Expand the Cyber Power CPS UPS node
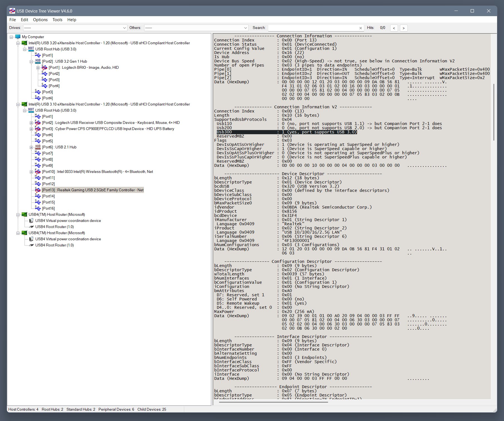504x421 pixels. click(x=31, y=129)
